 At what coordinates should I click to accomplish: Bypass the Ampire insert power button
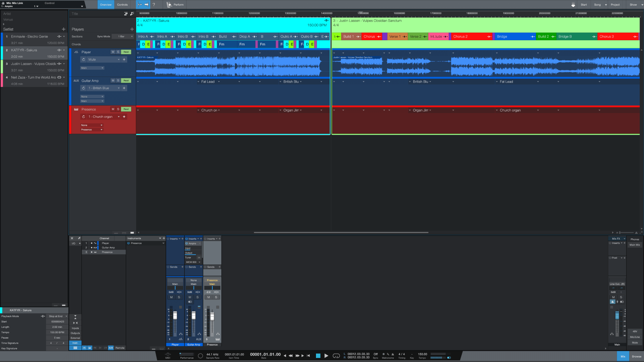pyautogui.click(x=187, y=243)
